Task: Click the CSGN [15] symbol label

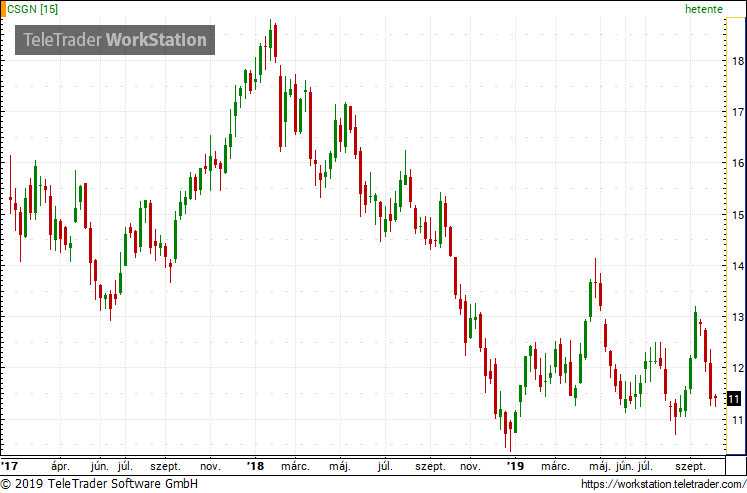Action: click(32, 9)
